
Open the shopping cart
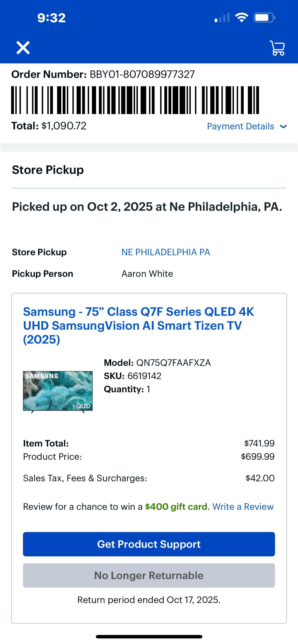coord(277,48)
